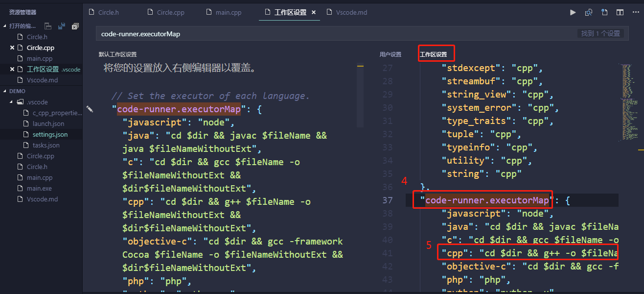Viewport: 644px width, 294px height.
Task: Open More Actions with the ellipsis icon
Action: 635,12
